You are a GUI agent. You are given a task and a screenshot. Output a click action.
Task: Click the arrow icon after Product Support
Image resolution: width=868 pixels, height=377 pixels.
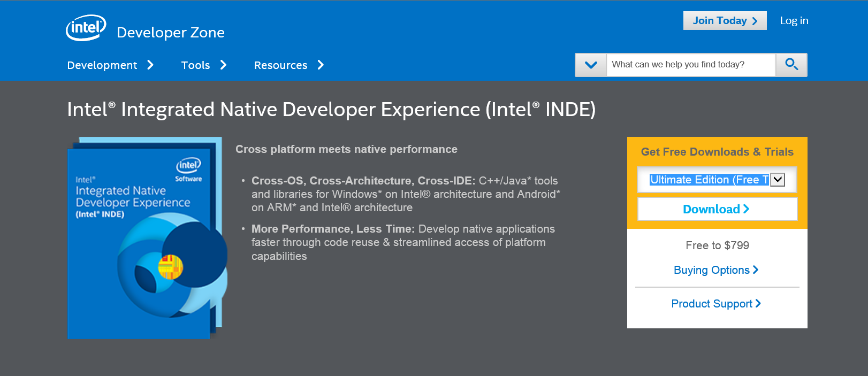pos(758,303)
